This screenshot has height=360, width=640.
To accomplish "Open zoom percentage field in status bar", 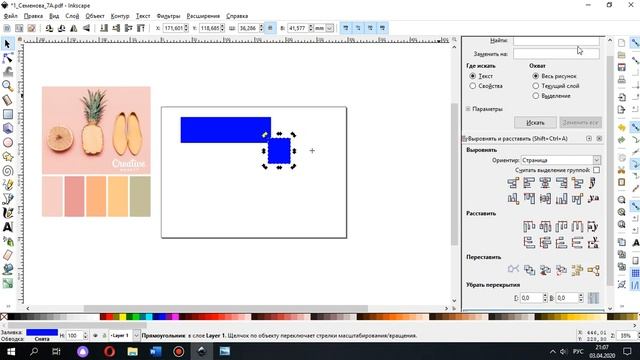I will tap(626, 336).
